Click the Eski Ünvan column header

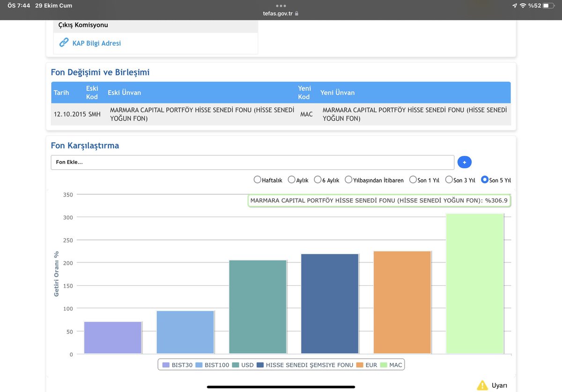pos(124,93)
